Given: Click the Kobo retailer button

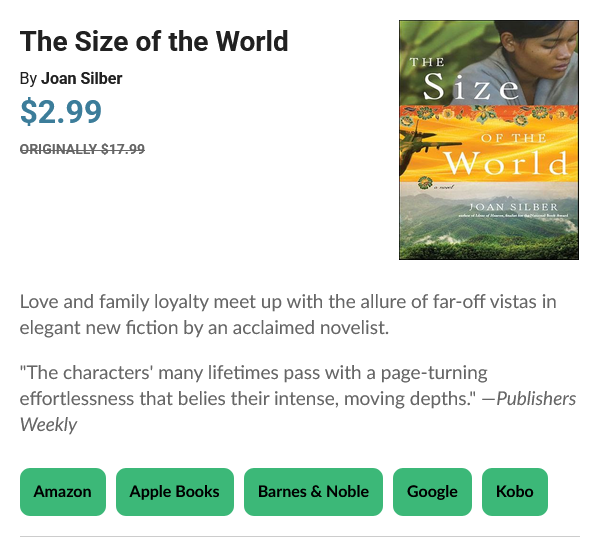Looking at the screenshot, I should (x=515, y=492).
